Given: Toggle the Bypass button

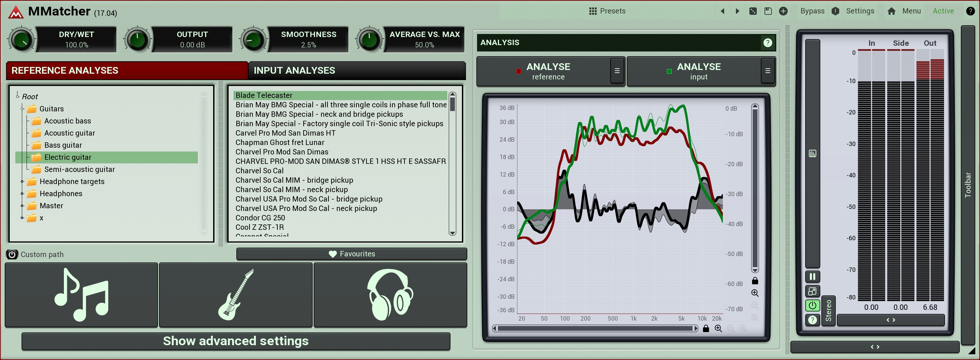Looking at the screenshot, I should tap(812, 11).
